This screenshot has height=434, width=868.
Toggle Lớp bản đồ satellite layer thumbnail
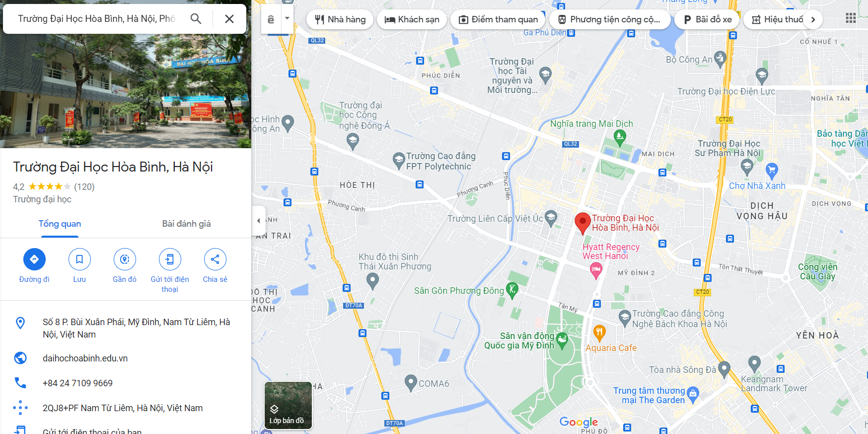point(288,405)
